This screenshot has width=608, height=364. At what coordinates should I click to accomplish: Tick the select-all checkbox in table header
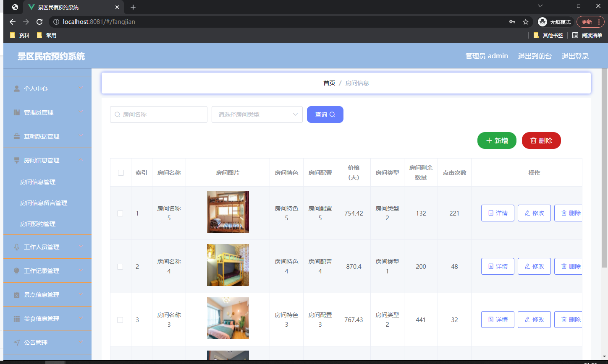121,173
